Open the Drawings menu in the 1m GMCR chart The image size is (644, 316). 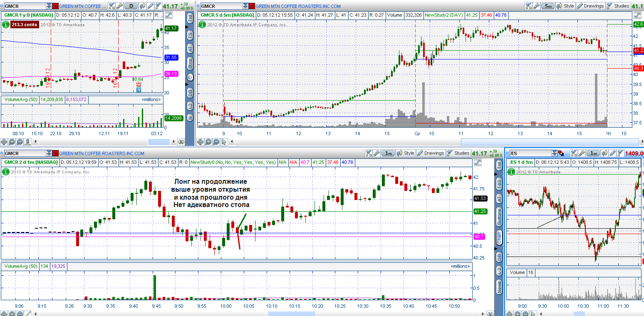(431, 153)
